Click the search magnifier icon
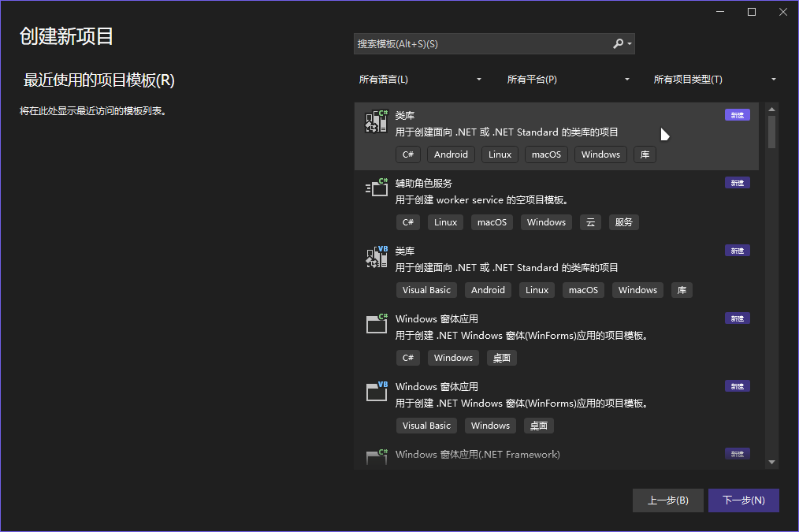This screenshot has width=799, height=532. tap(619, 43)
